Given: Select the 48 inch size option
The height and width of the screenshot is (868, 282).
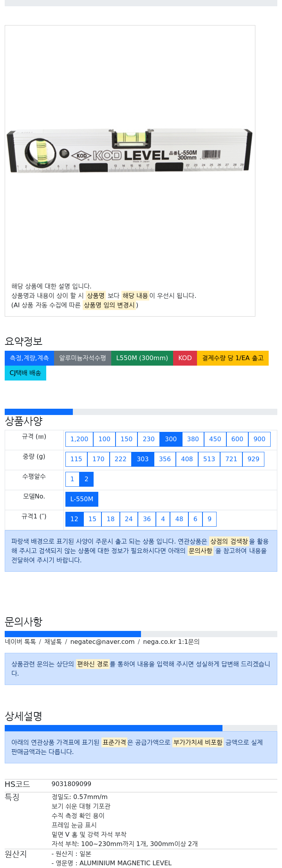Looking at the screenshot, I should click(x=179, y=519).
